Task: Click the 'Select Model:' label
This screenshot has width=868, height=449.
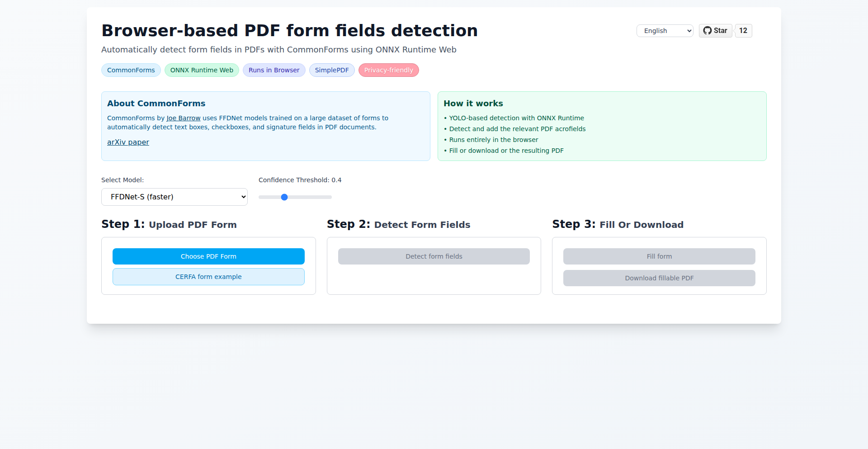Action: [x=123, y=180]
